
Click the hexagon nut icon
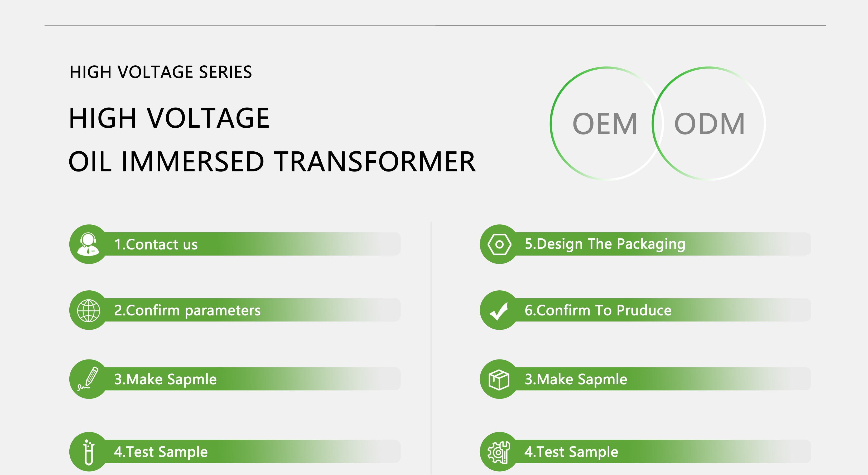pyautogui.click(x=499, y=244)
